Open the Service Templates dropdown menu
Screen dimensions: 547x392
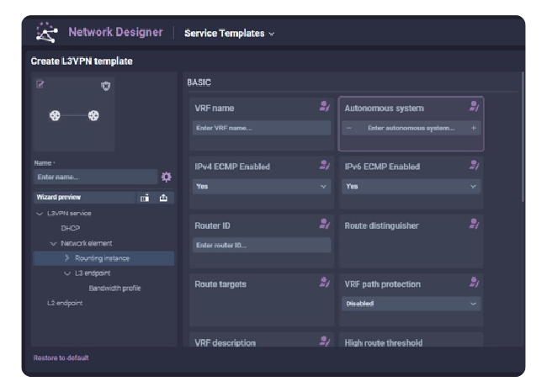(x=229, y=34)
